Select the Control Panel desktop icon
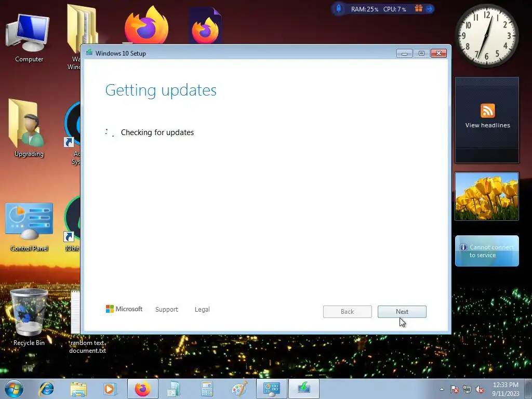Viewport: 532px width, 399px height. (29, 228)
